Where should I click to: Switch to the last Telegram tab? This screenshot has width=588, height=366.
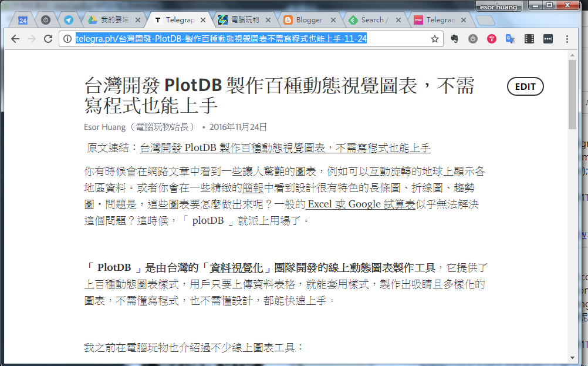point(440,20)
